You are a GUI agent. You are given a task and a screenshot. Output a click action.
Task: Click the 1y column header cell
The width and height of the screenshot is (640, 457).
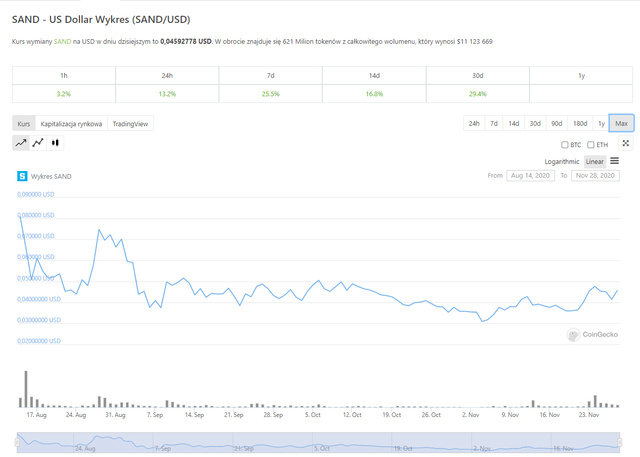581,75
